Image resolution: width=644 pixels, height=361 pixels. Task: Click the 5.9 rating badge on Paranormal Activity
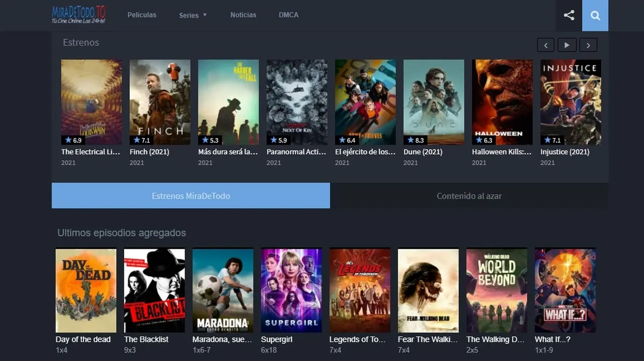point(279,140)
